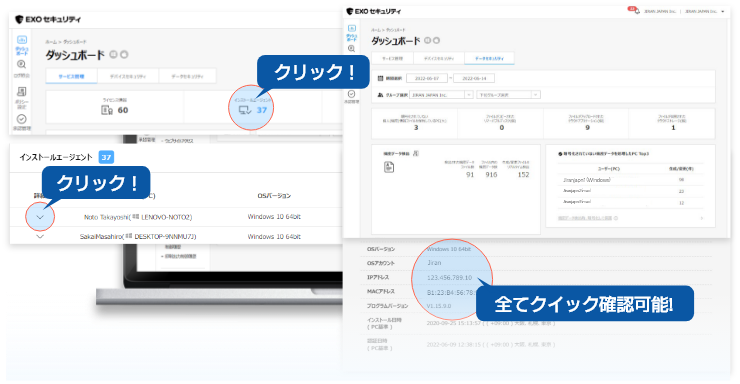740x384 pixels.
Task: Click the calendar icon beside the date range
Action: pyautogui.click(x=381, y=78)
